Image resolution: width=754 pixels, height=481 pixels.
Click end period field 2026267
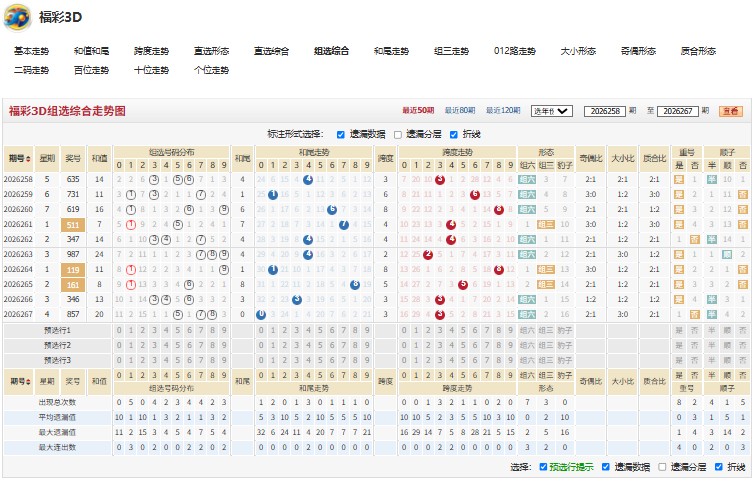pyautogui.click(x=678, y=111)
